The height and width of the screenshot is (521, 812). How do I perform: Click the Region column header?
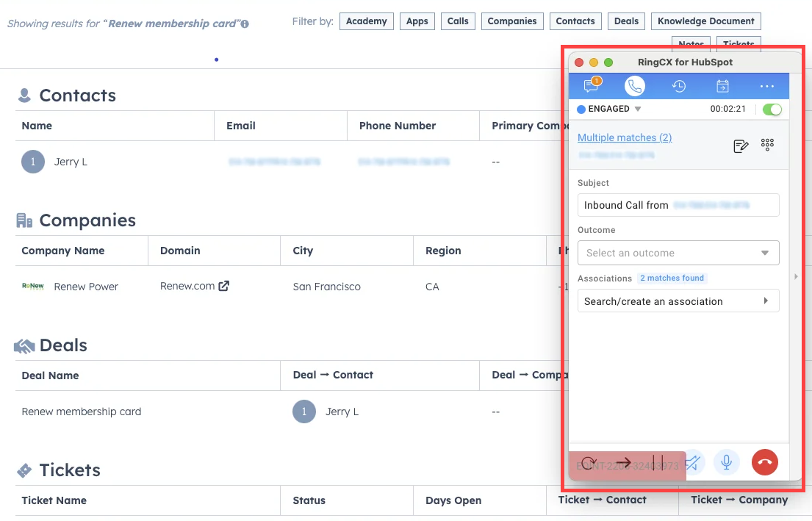pyautogui.click(x=443, y=251)
